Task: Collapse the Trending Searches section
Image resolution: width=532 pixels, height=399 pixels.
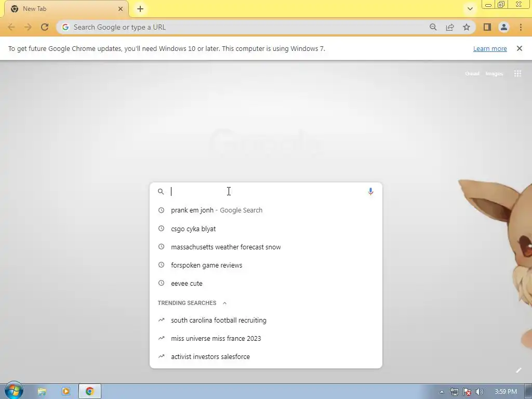Action: click(224, 303)
